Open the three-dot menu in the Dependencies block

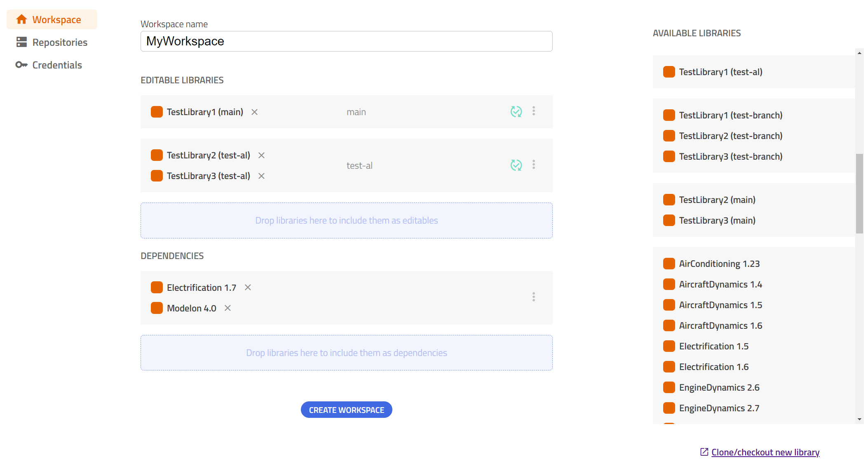pos(534,297)
